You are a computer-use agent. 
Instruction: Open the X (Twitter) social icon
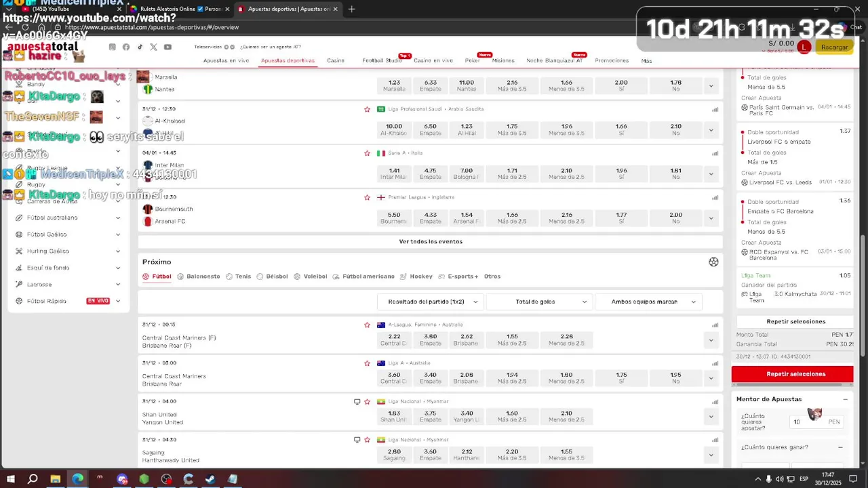click(x=153, y=47)
